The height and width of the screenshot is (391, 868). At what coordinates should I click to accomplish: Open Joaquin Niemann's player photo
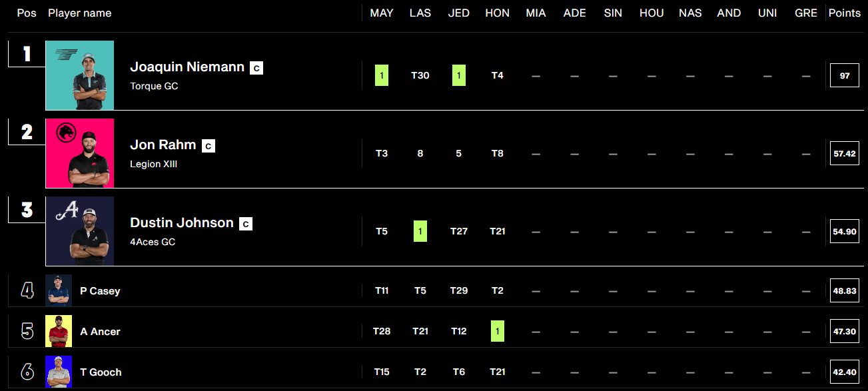(x=80, y=75)
